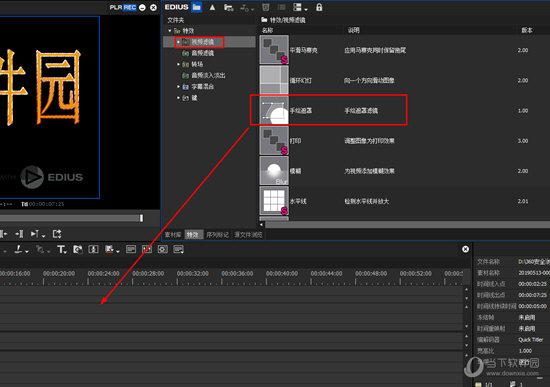Image resolution: width=550 pixels, height=387 pixels.
Task: Toggle the folder view button beside EDIUS logo
Action: pos(197,7)
